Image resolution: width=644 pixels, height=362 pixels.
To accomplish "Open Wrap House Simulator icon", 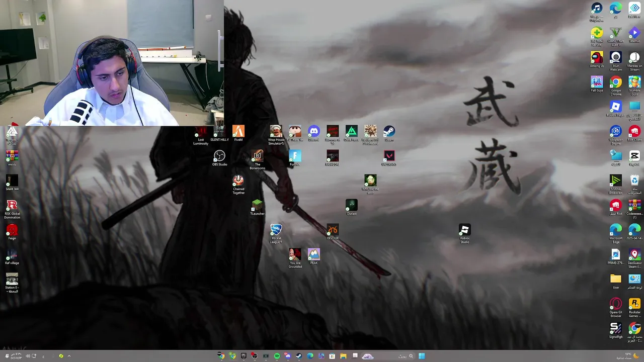I will coord(276,135).
